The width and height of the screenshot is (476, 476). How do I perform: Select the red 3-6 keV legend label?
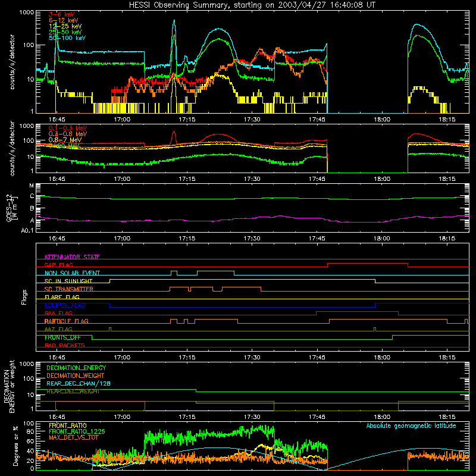pos(61,14)
